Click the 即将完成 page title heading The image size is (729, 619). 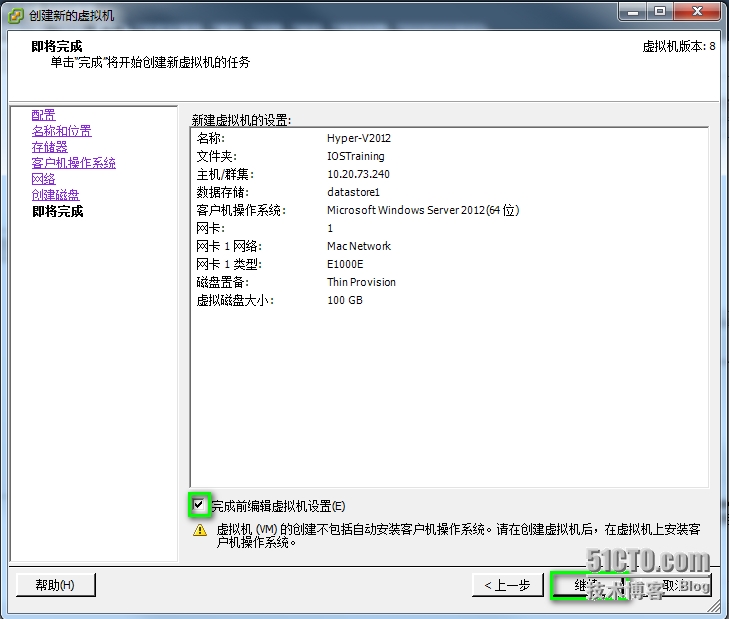click(x=57, y=47)
